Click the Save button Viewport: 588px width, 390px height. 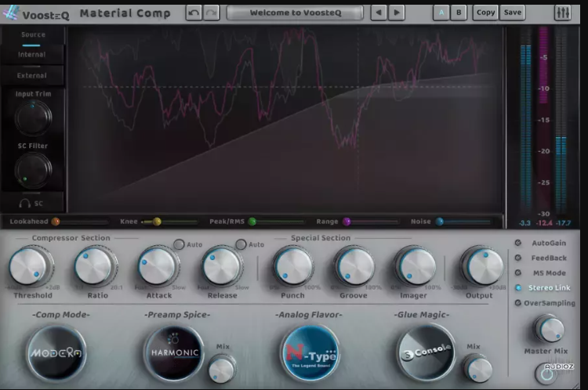(x=512, y=13)
